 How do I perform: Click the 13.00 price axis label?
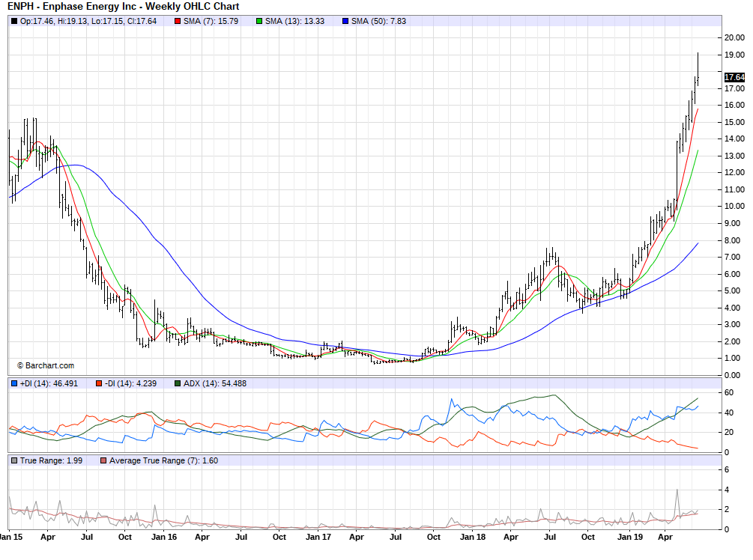pyautogui.click(x=734, y=156)
